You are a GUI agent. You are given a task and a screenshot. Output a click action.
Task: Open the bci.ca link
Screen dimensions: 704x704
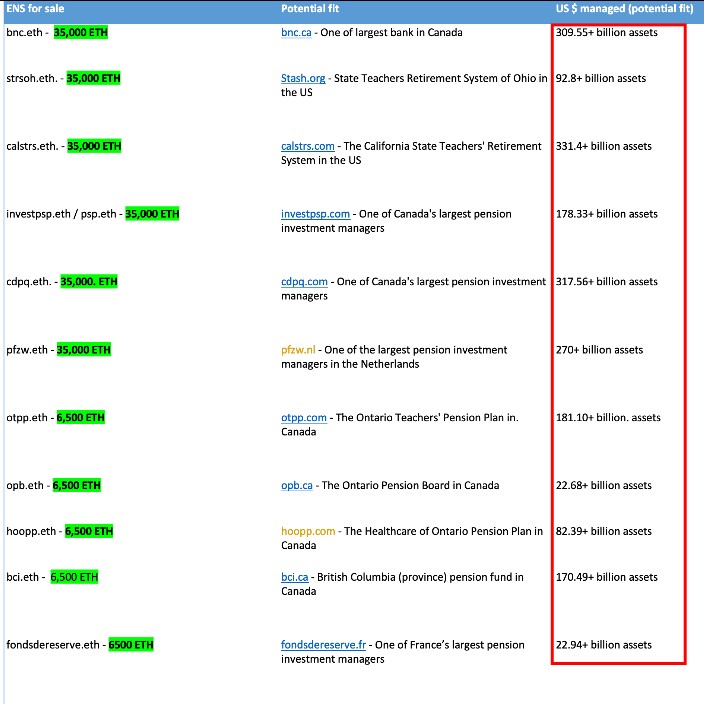click(295, 578)
